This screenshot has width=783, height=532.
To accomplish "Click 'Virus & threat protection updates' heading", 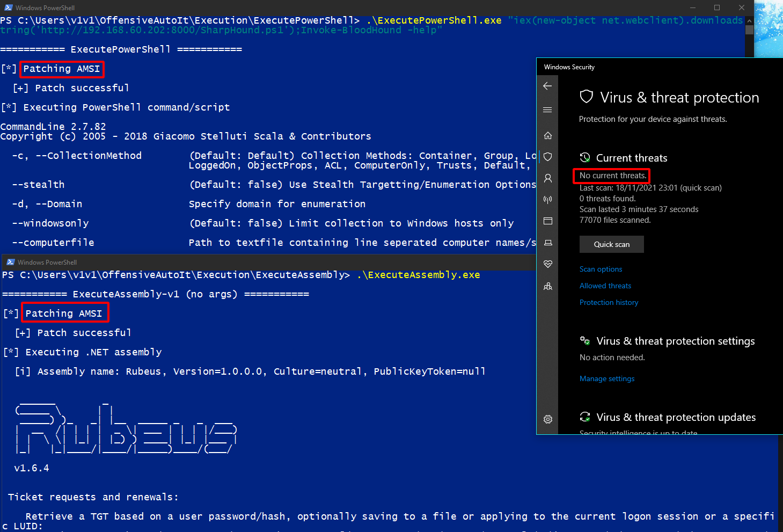I will (x=676, y=417).
